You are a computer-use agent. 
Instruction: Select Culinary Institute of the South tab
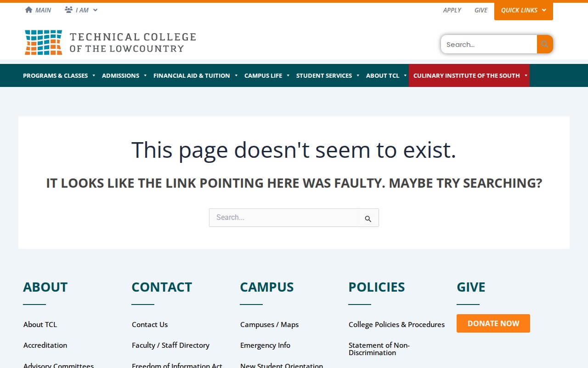pos(466,76)
